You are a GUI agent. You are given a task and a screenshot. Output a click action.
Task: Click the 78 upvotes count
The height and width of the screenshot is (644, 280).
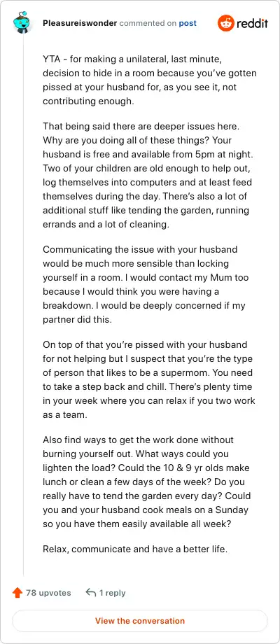pyautogui.click(x=48, y=593)
